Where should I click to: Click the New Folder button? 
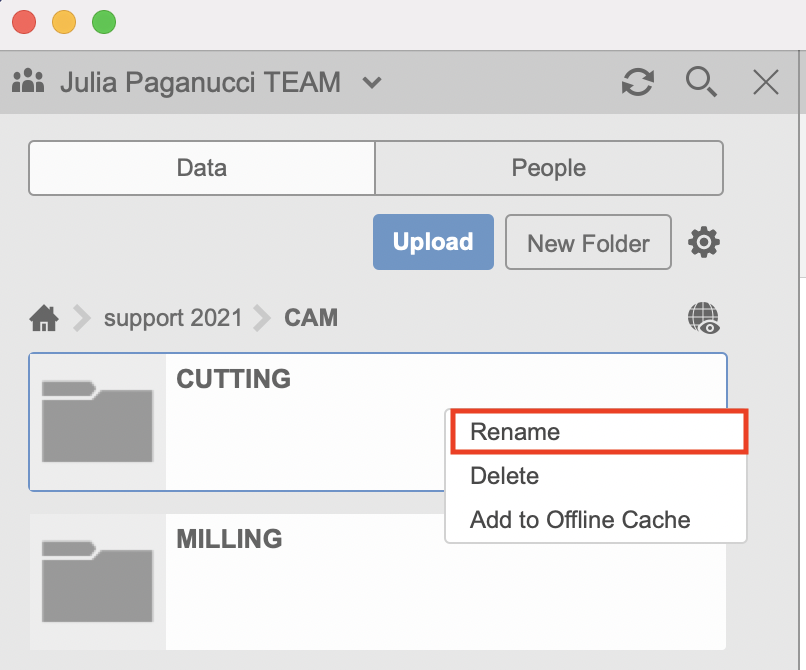pyautogui.click(x=588, y=242)
